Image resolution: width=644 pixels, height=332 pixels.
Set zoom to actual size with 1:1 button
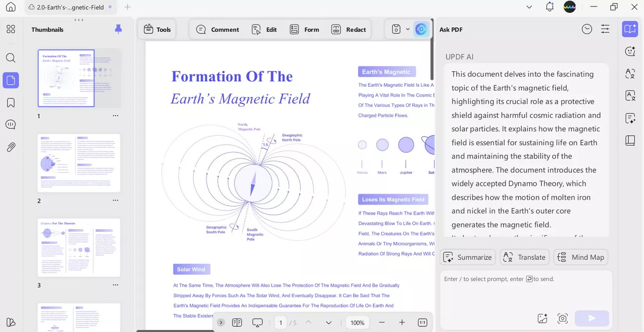click(422, 322)
